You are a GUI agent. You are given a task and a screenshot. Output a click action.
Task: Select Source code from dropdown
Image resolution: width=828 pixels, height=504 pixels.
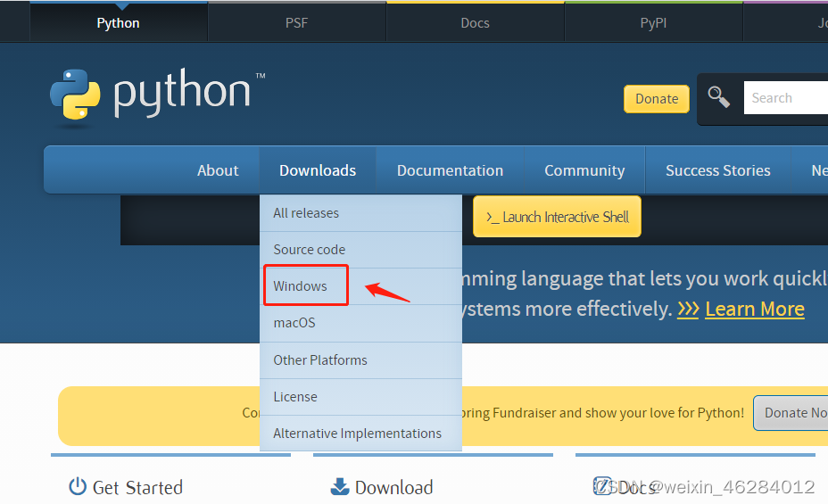coord(360,250)
